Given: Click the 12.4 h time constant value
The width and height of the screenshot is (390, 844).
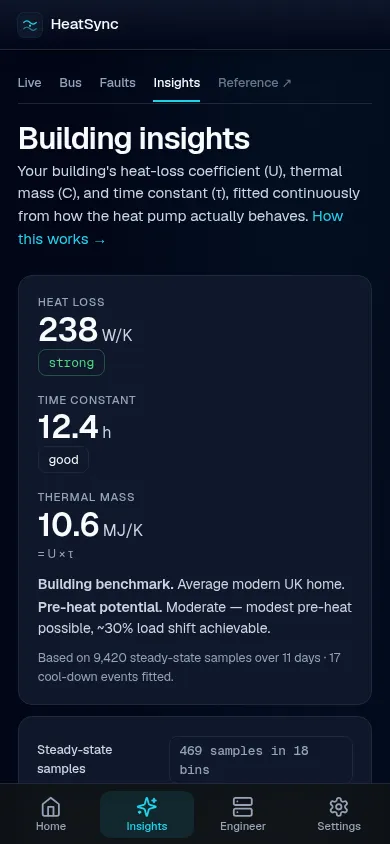Looking at the screenshot, I should tap(75, 427).
